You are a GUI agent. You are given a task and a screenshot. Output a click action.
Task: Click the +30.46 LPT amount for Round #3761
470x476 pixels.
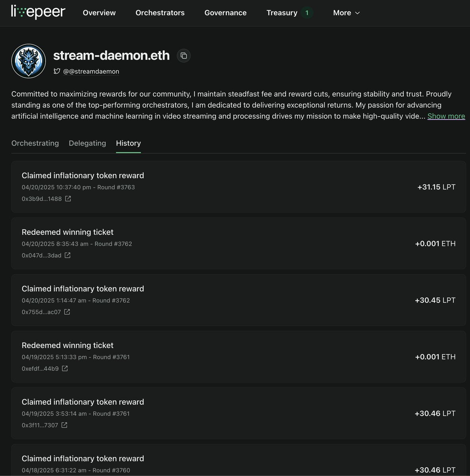click(435, 413)
